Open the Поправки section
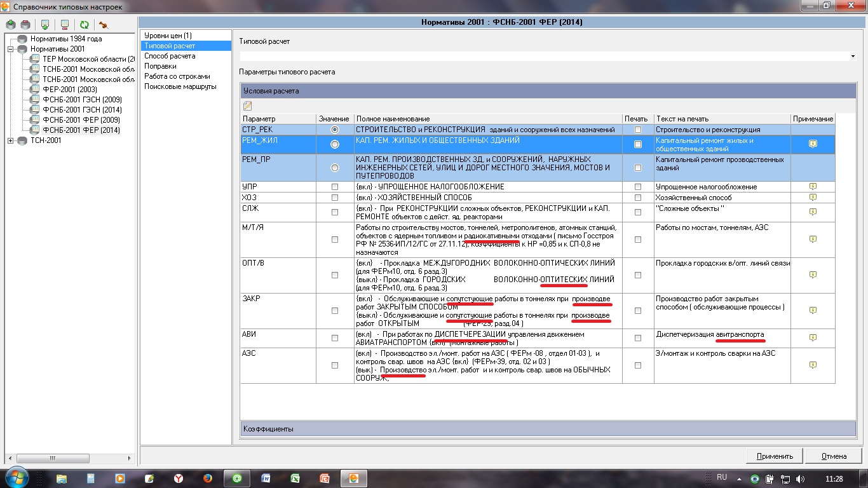The width and height of the screenshot is (868, 488). point(160,66)
